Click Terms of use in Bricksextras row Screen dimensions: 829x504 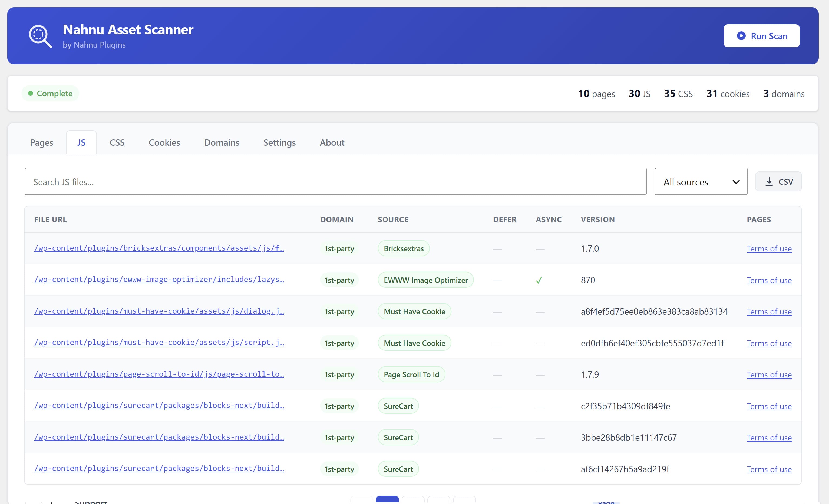(769, 249)
